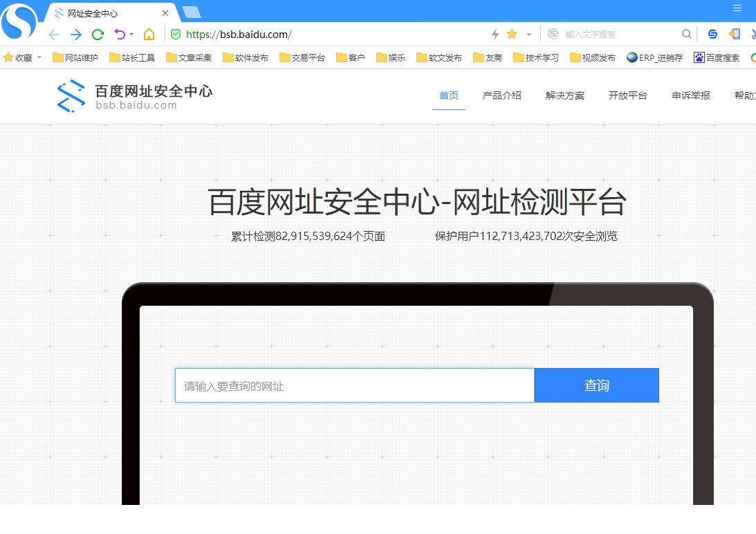Open the ERP_进销存 bookmark with globe icon
The image size is (756, 534).
[x=654, y=58]
